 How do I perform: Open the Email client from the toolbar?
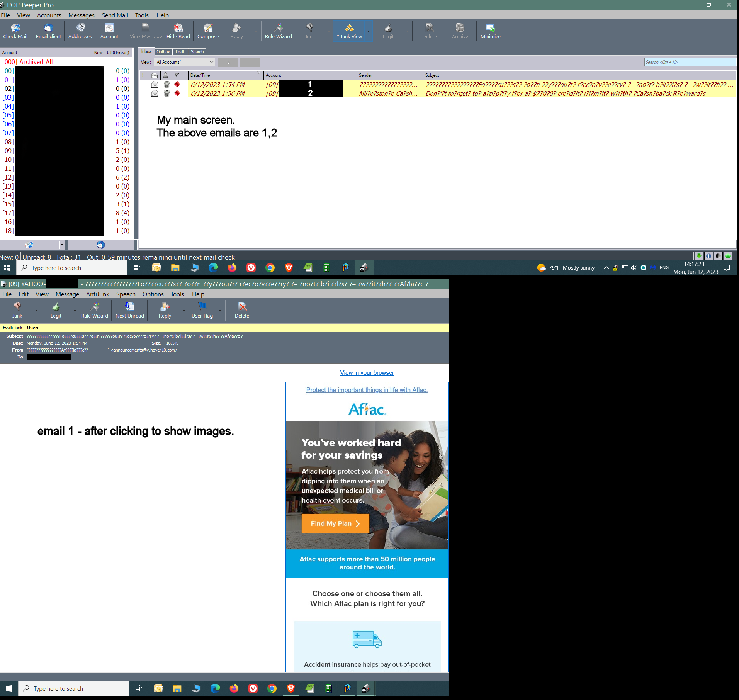coord(48,31)
